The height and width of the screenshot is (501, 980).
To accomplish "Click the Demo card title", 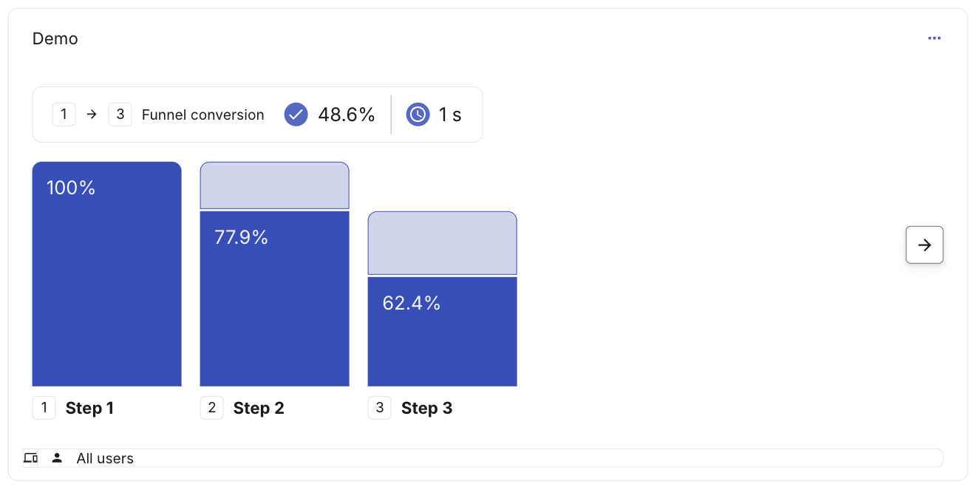I will click(x=55, y=38).
